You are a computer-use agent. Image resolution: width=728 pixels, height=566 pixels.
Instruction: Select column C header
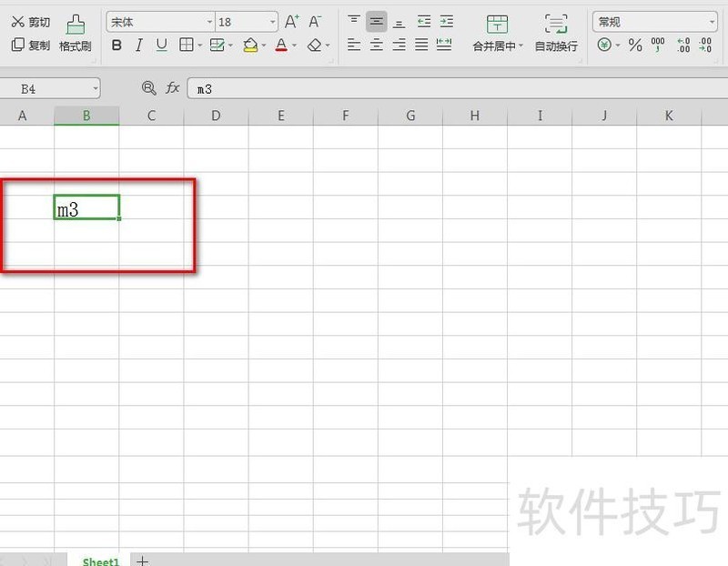coord(151,116)
